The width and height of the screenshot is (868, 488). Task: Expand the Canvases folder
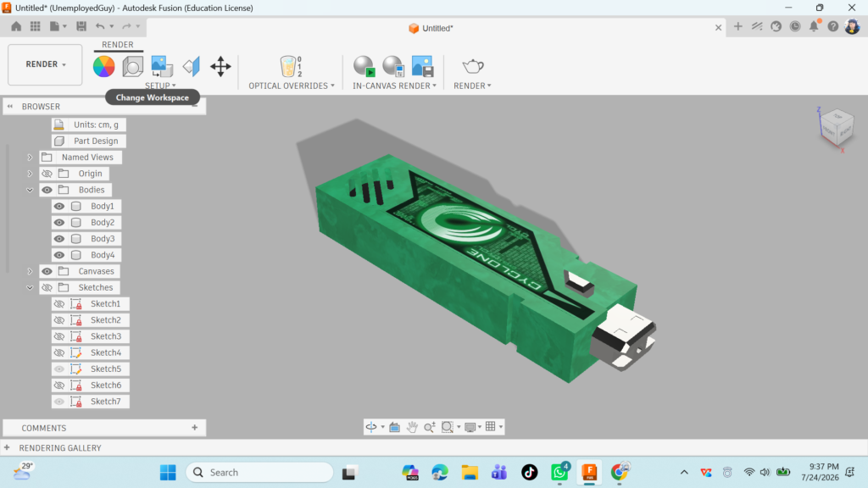click(30, 271)
